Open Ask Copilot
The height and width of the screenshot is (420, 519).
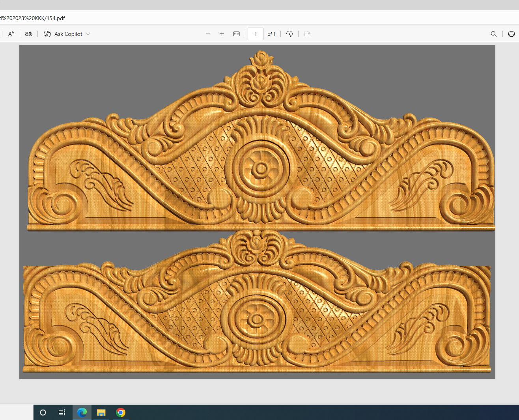63,34
